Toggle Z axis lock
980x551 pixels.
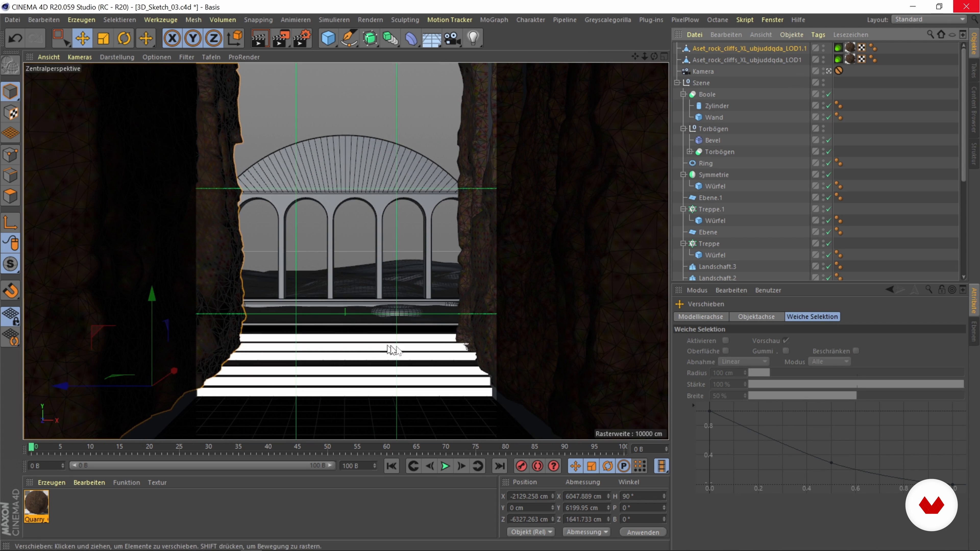213,38
